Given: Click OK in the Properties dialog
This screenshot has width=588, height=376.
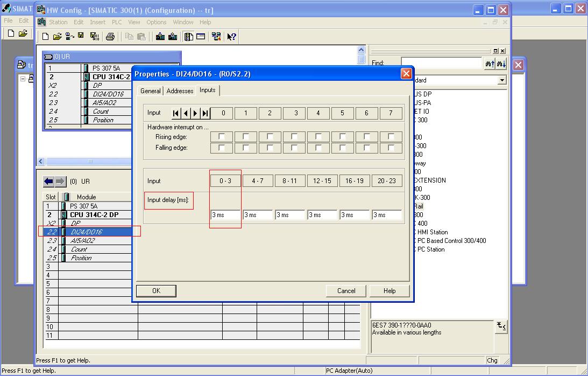Looking at the screenshot, I should click(x=157, y=291).
